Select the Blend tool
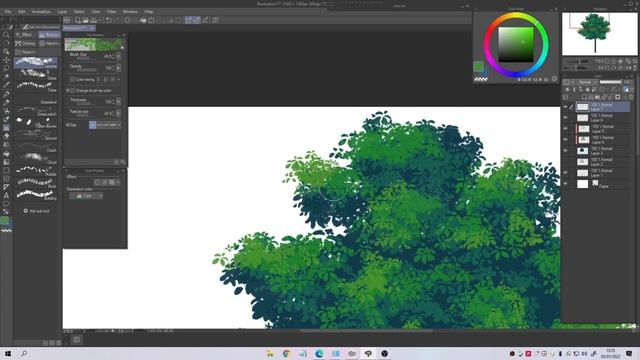Image resolution: width=640 pixels, height=360 pixels. click(6, 145)
